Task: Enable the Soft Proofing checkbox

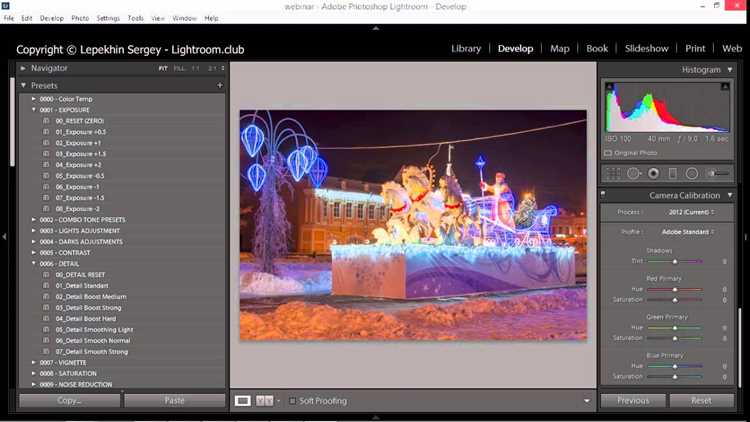Action: 292,400
